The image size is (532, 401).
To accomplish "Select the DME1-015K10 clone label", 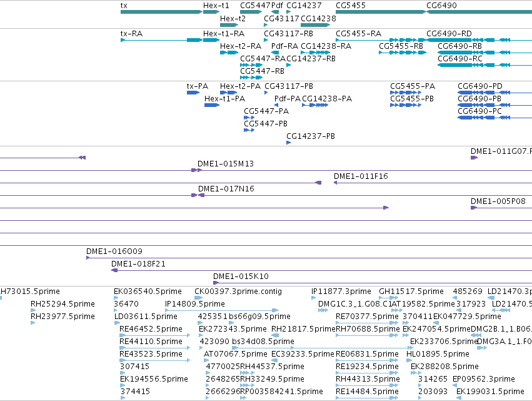I will click(241, 277).
